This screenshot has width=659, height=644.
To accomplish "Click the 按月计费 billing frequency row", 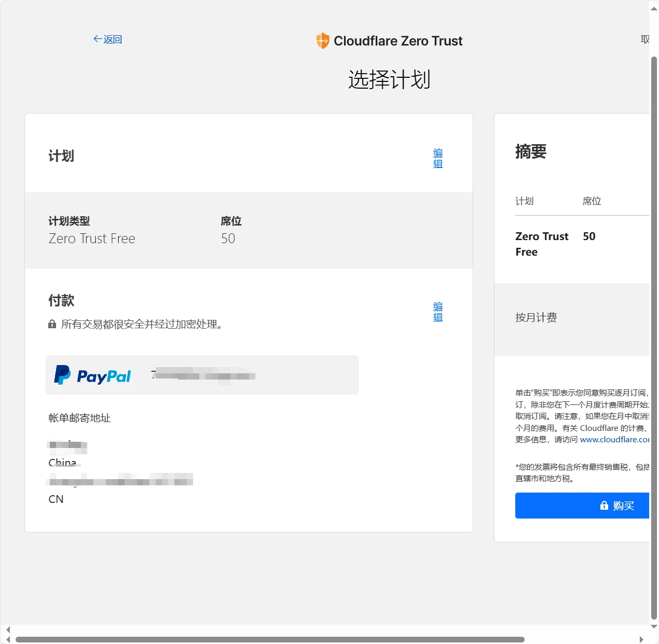I will pyautogui.click(x=536, y=318).
